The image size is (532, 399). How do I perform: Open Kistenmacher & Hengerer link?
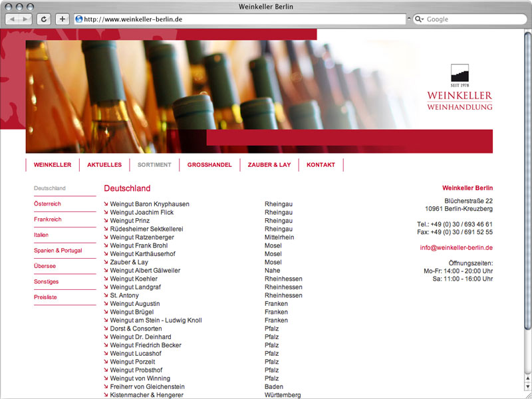click(147, 395)
